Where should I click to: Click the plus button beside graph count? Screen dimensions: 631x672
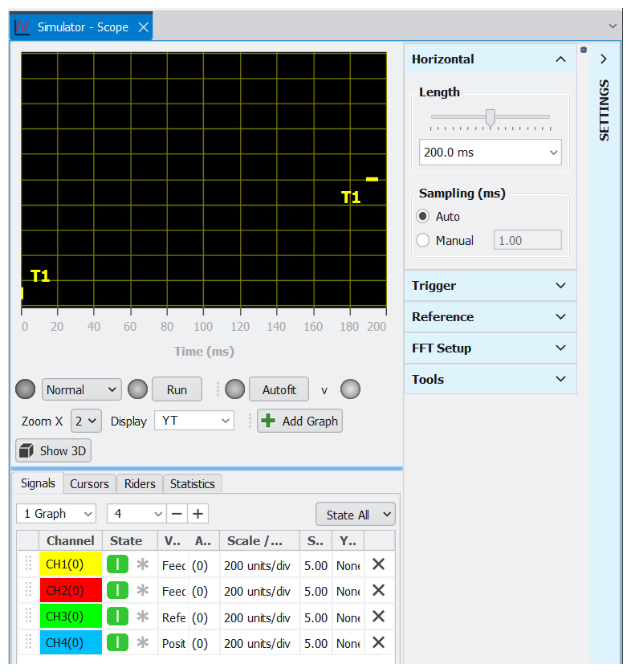(197, 514)
